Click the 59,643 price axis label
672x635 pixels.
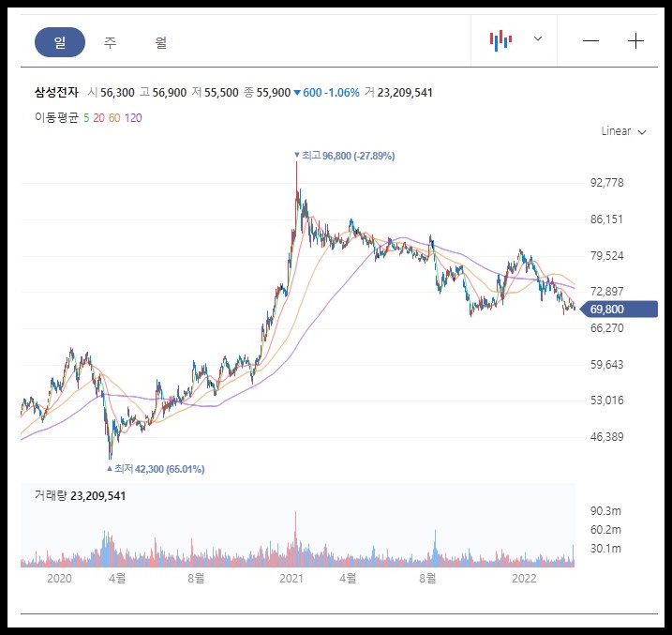(x=606, y=365)
